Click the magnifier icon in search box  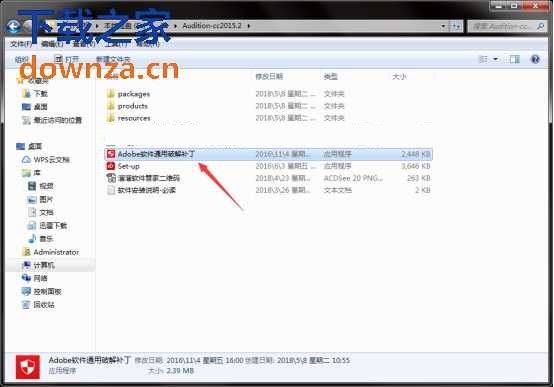[540, 26]
